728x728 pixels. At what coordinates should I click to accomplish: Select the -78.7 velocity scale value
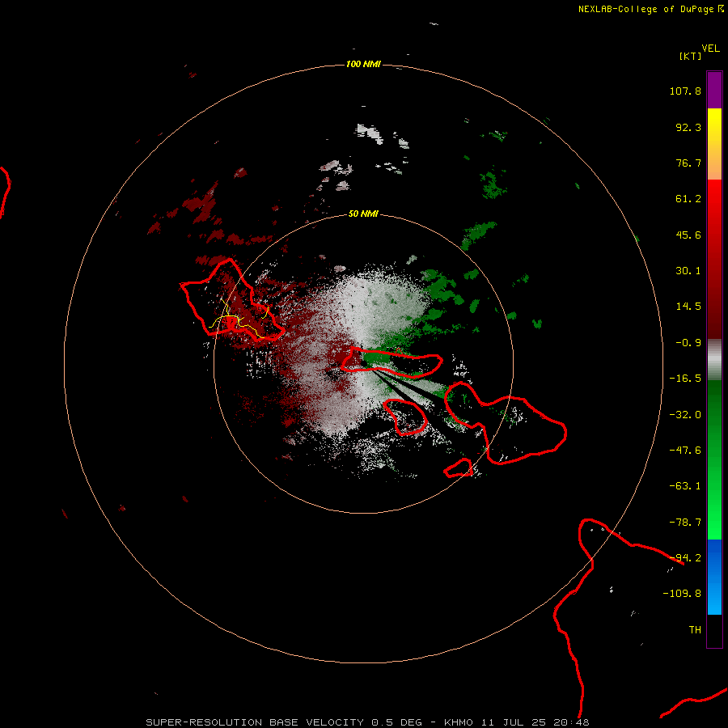point(685,523)
